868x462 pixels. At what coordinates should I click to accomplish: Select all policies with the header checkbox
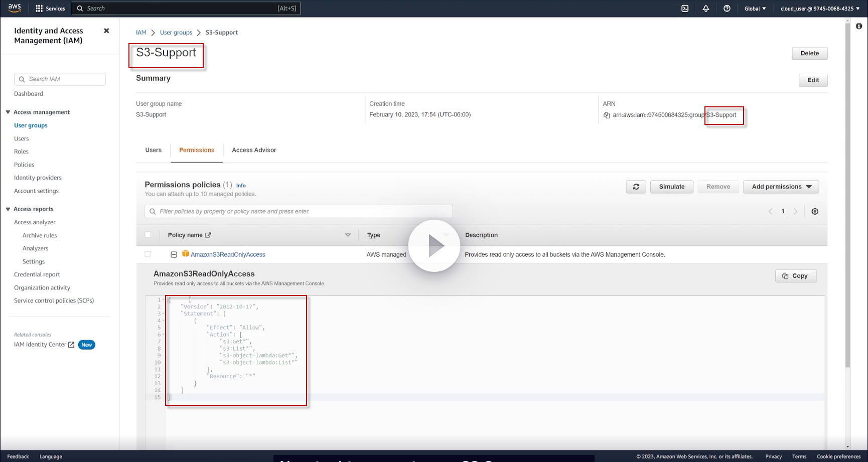pos(148,235)
